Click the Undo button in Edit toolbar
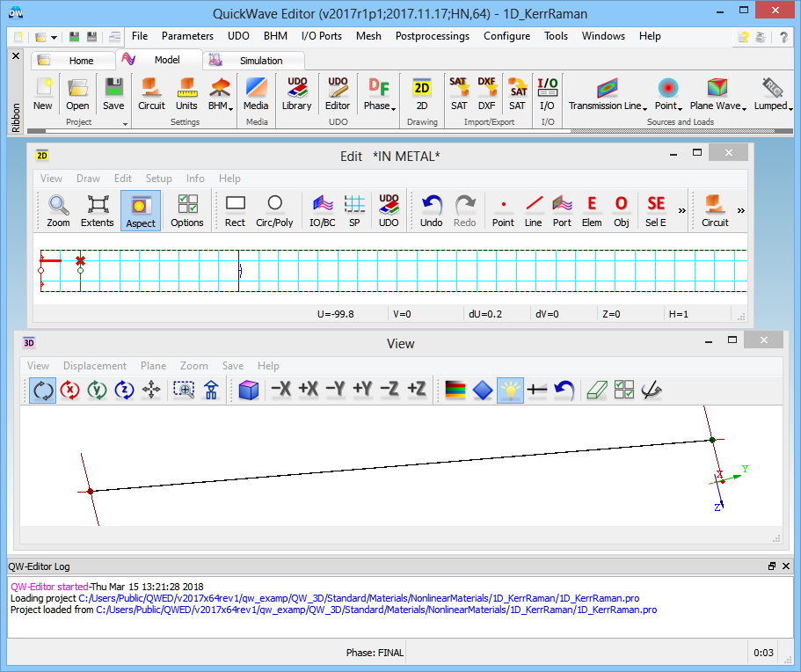The height and width of the screenshot is (672, 801). [431, 210]
